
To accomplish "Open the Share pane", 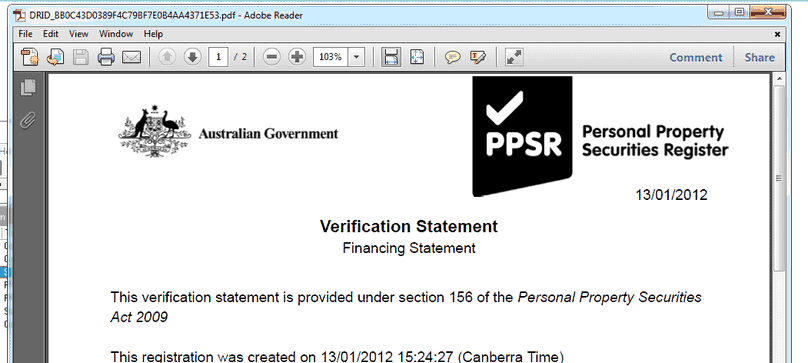I will click(x=760, y=58).
